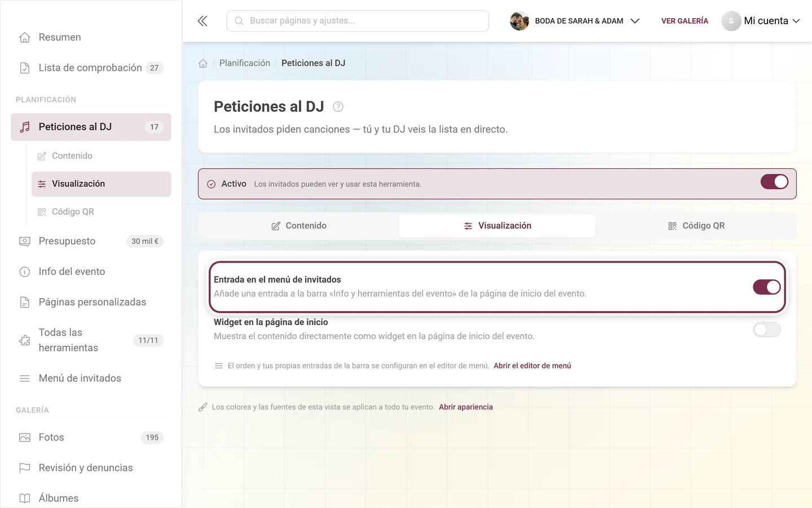
Task: Expand the Mi cuenta dropdown
Action: (x=761, y=21)
